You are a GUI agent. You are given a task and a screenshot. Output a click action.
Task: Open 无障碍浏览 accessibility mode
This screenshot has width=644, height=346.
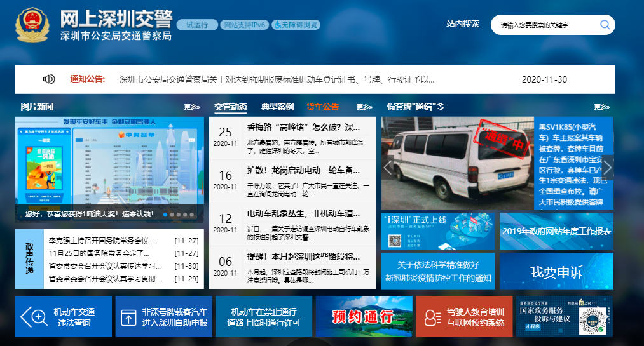click(296, 25)
